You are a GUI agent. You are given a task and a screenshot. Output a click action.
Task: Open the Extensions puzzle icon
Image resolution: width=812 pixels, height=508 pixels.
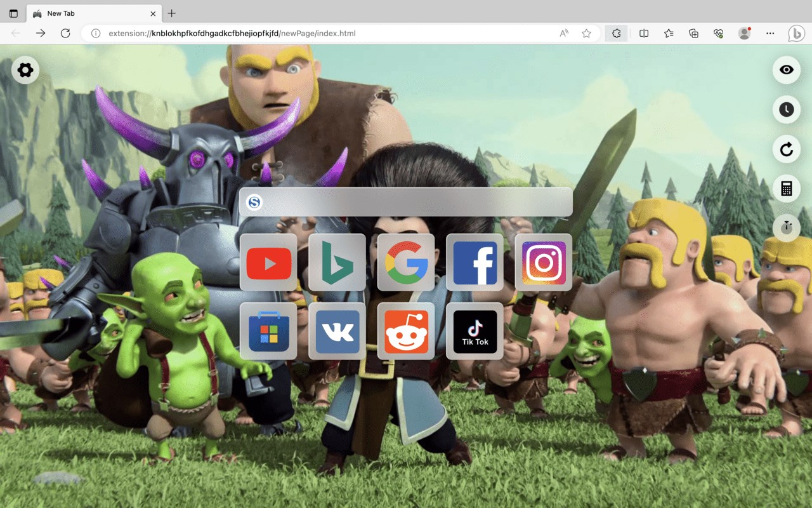616,33
